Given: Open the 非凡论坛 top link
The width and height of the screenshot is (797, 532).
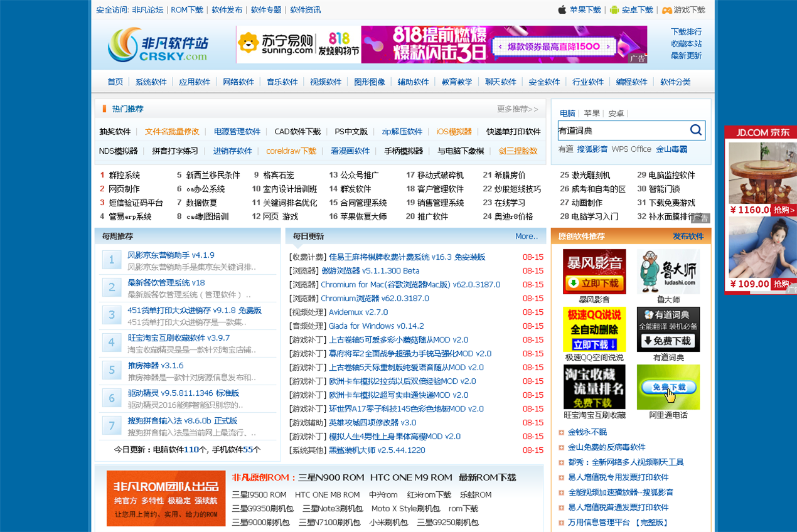Looking at the screenshot, I should pyautogui.click(x=147, y=9).
